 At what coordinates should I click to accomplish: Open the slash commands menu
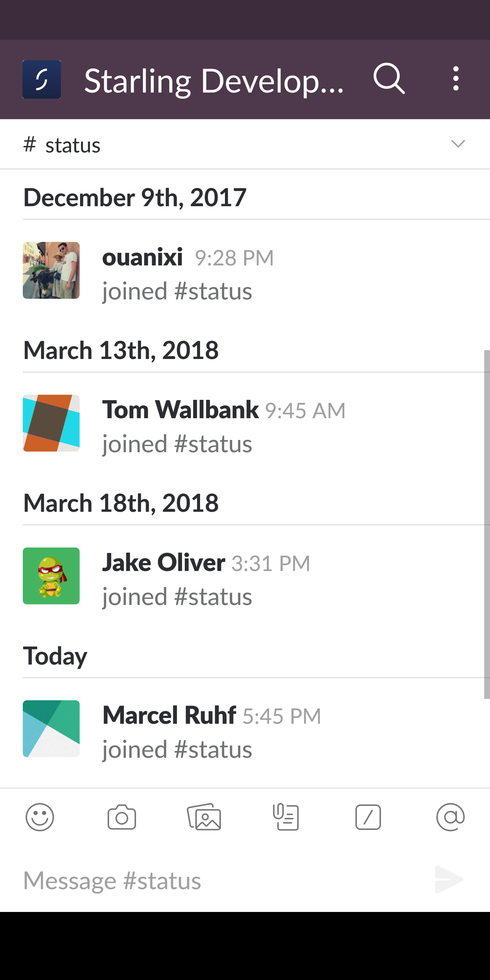click(x=368, y=816)
